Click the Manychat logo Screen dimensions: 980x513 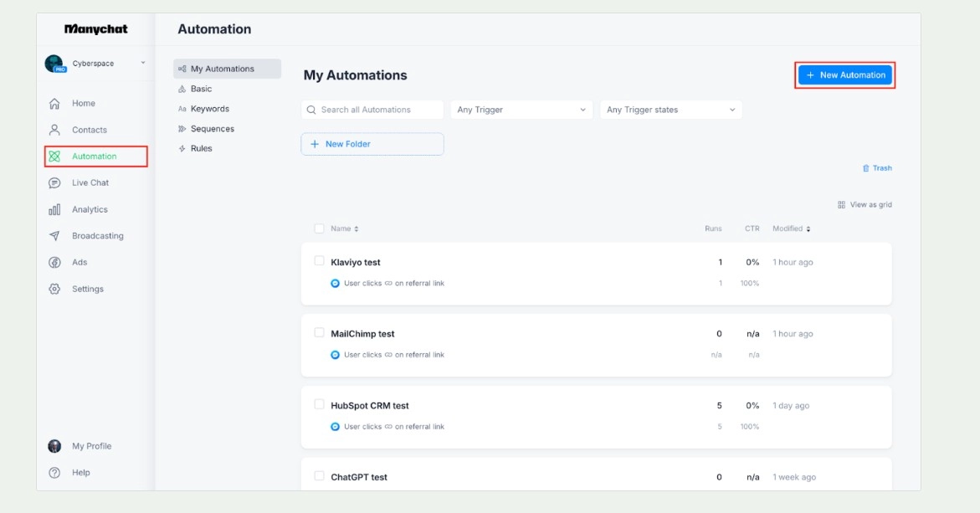point(95,29)
